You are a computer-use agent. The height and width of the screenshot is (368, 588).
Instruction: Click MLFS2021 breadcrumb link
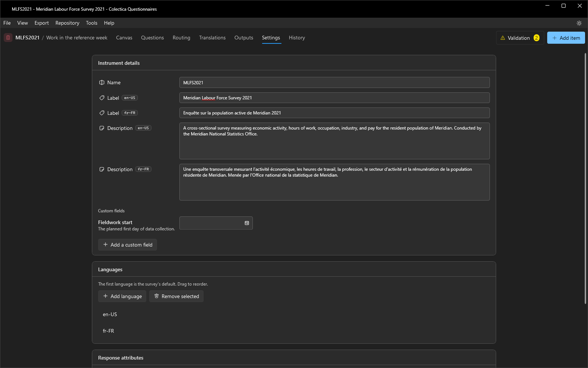27,38
